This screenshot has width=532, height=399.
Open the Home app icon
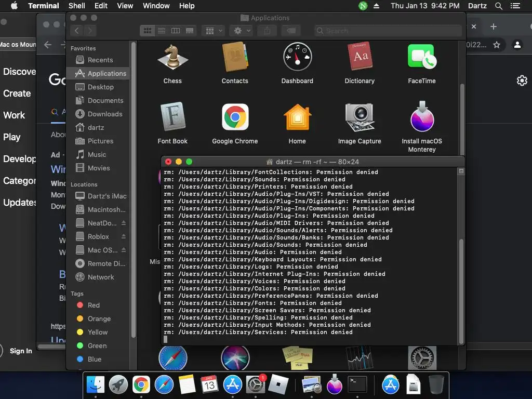coord(297,117)
